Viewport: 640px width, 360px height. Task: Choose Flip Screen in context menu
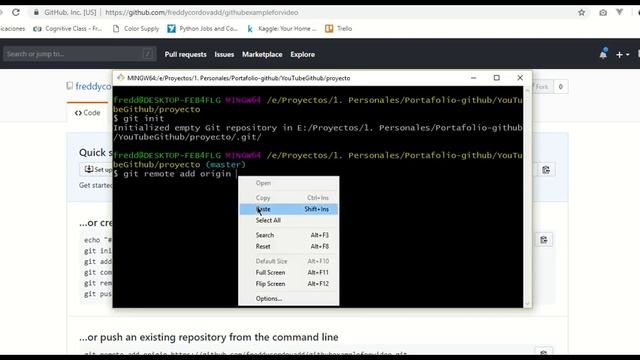point(288,284)
